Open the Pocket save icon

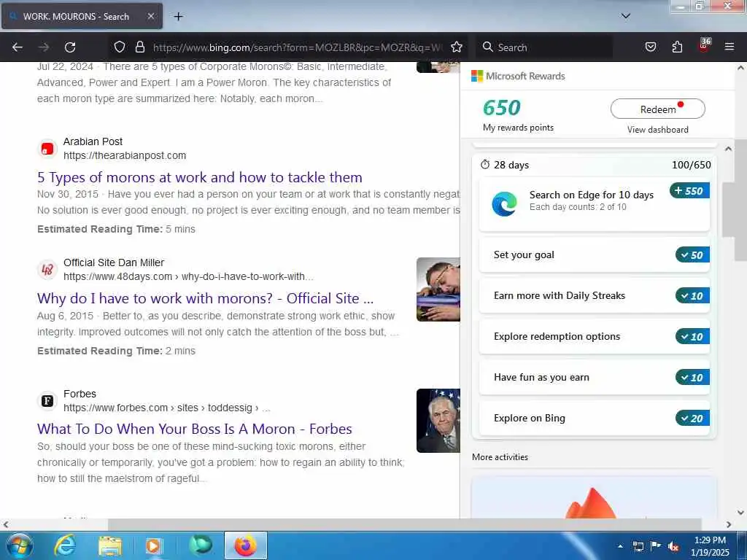650,47
